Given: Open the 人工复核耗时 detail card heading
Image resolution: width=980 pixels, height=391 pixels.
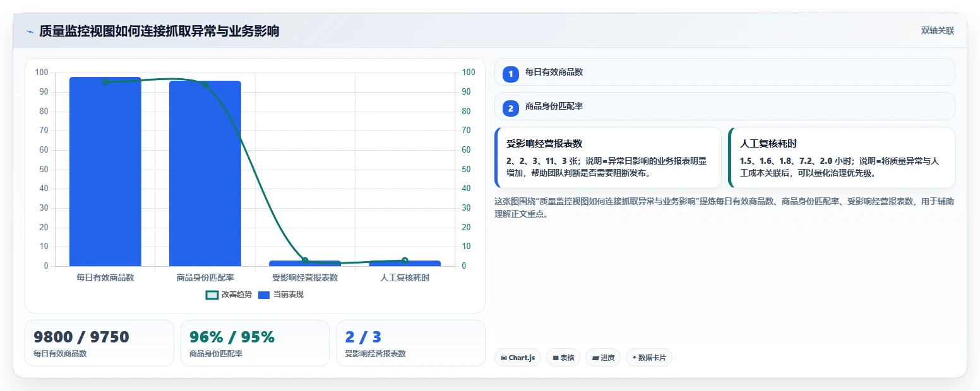Looking at the screenshot, I should (768, 144).
